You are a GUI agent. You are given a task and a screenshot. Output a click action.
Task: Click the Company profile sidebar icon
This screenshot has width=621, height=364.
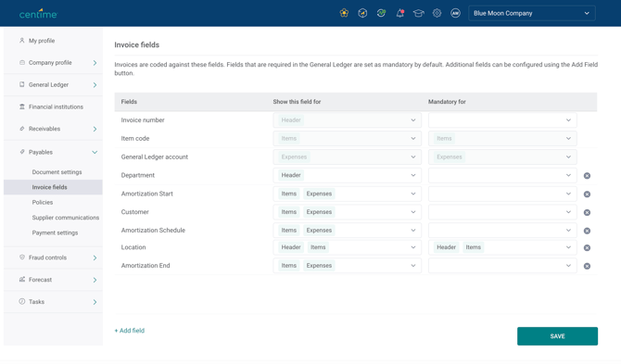click(x=22, y=62)
